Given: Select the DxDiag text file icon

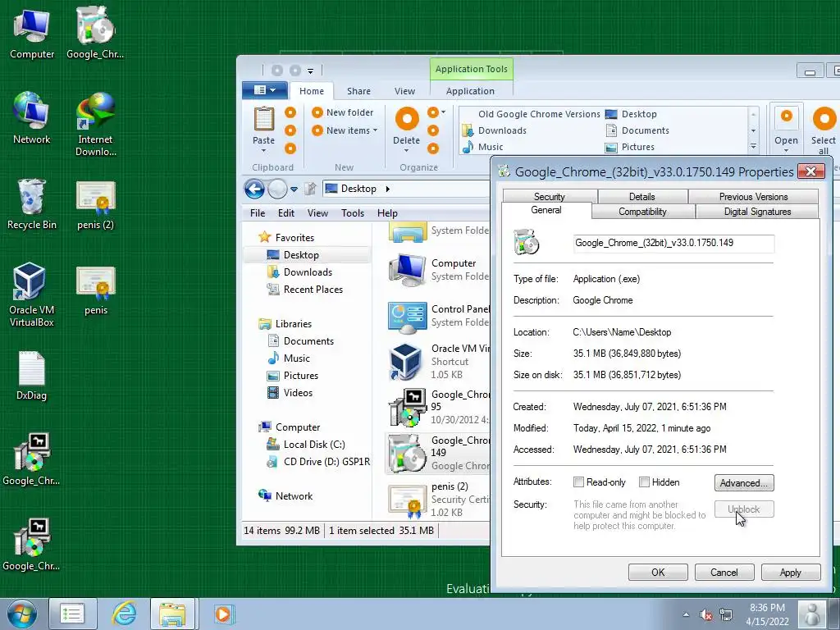Looking at the screenshot, I should (32, 376).
